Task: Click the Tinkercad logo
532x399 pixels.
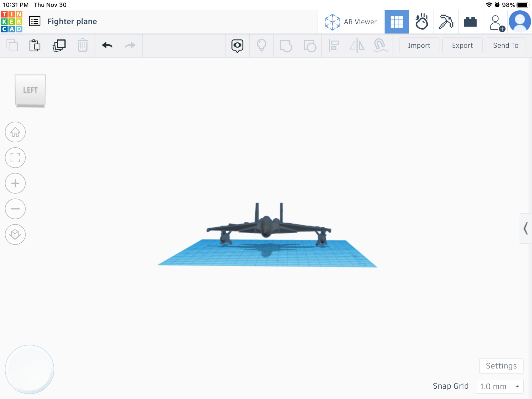Action: [12, 22]
